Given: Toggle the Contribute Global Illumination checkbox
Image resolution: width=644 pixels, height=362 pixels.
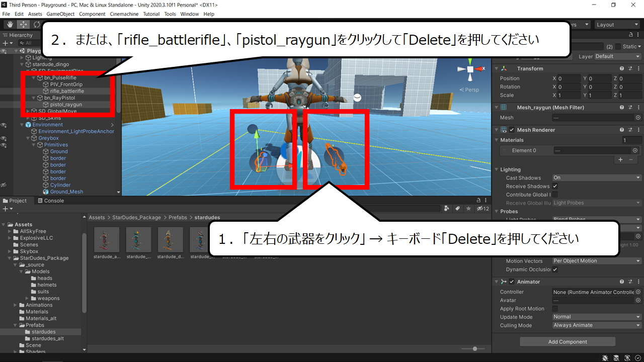Looking at the screenshot, I should (x=555, y=195).
